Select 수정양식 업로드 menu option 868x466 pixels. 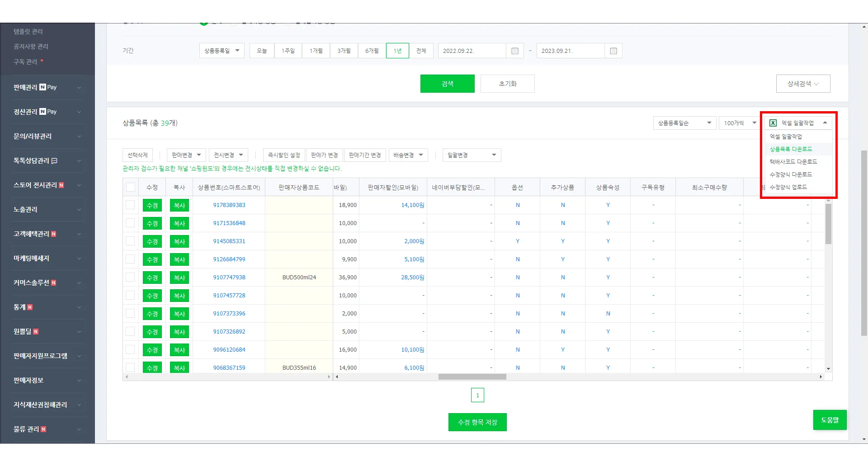click(788, 187)
